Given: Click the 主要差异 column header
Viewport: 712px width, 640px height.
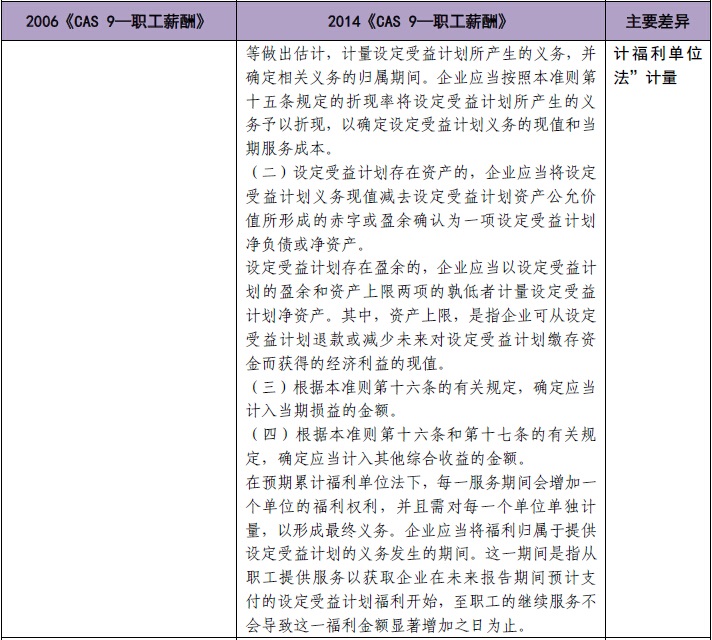Looking at the screenshot, I should 658,21.
